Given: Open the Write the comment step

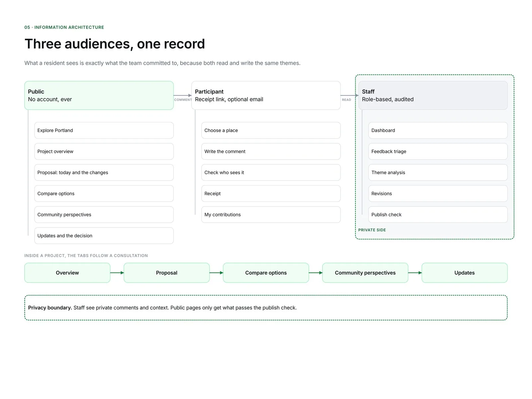Looking at the screenshot, I should pos(271,151).
